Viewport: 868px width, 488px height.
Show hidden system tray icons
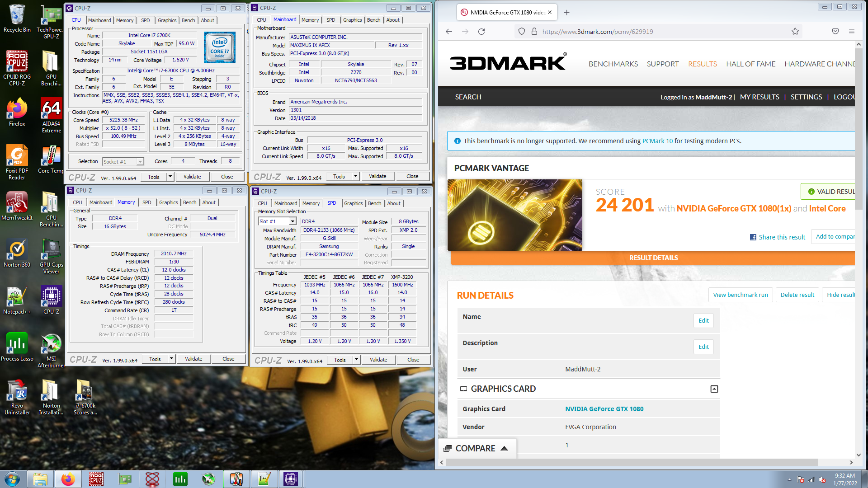pyautogui.click(x=789, y=479)
